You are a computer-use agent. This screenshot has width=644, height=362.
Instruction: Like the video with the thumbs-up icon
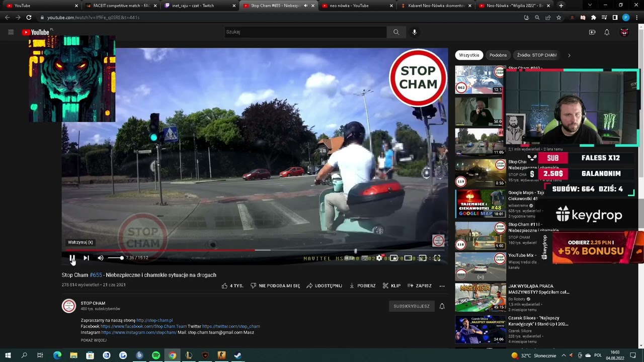[x=224, y=286]
